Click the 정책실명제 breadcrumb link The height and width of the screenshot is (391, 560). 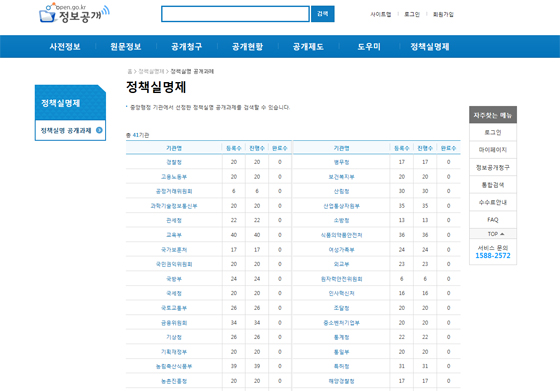coord(151,71)
